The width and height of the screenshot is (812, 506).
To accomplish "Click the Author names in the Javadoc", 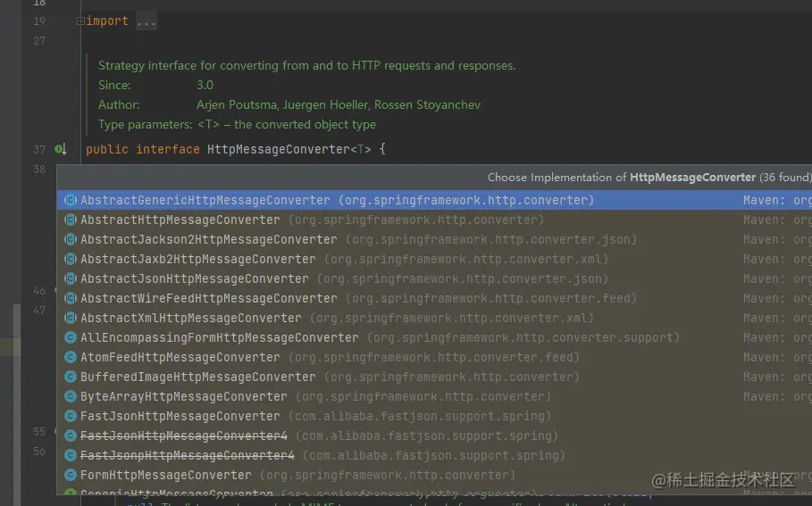I will coord(339,105).
